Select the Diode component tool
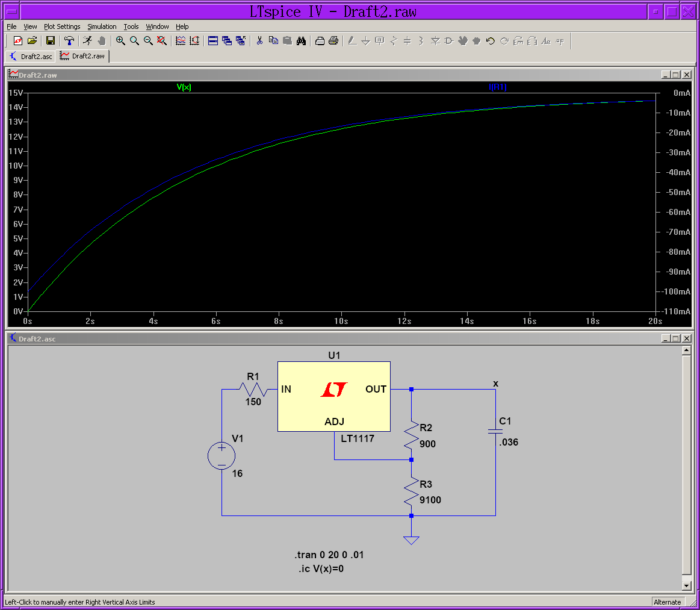Image resolution: width=700 pixels, height=610 pixels. pos(435,41)
